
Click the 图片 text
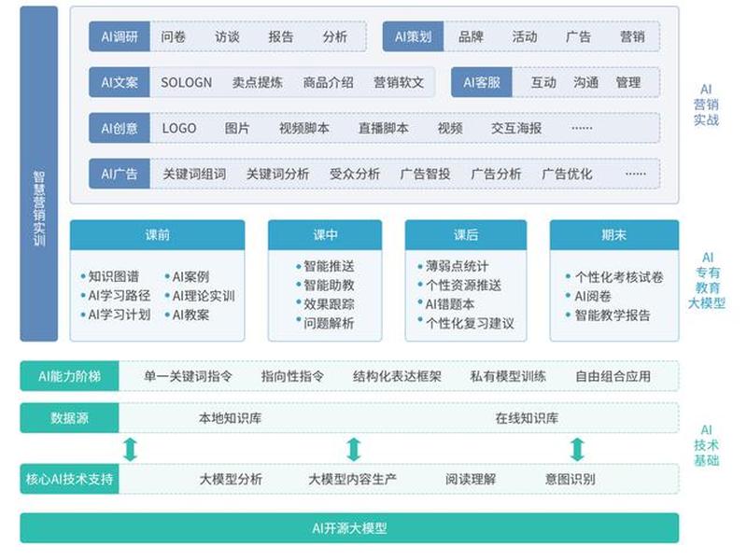[237, 128]
